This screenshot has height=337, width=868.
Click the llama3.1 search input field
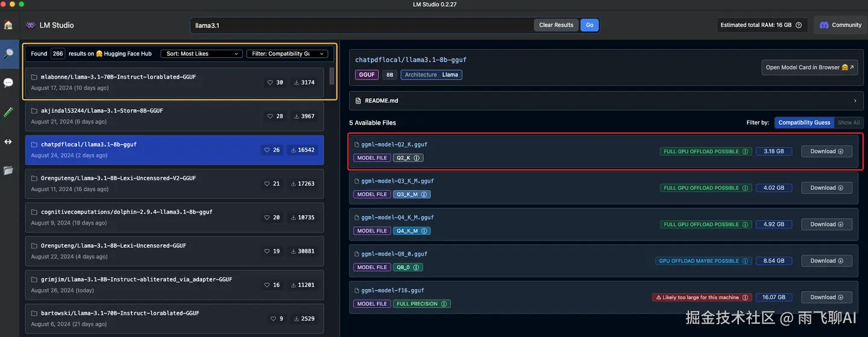pyautogui.click(x=362, y=25)
